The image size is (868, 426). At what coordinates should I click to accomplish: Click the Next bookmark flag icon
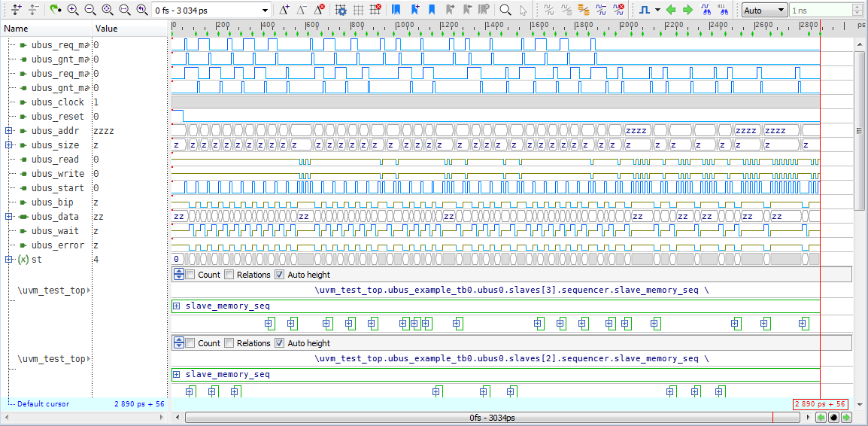click(x=450, y=10)
